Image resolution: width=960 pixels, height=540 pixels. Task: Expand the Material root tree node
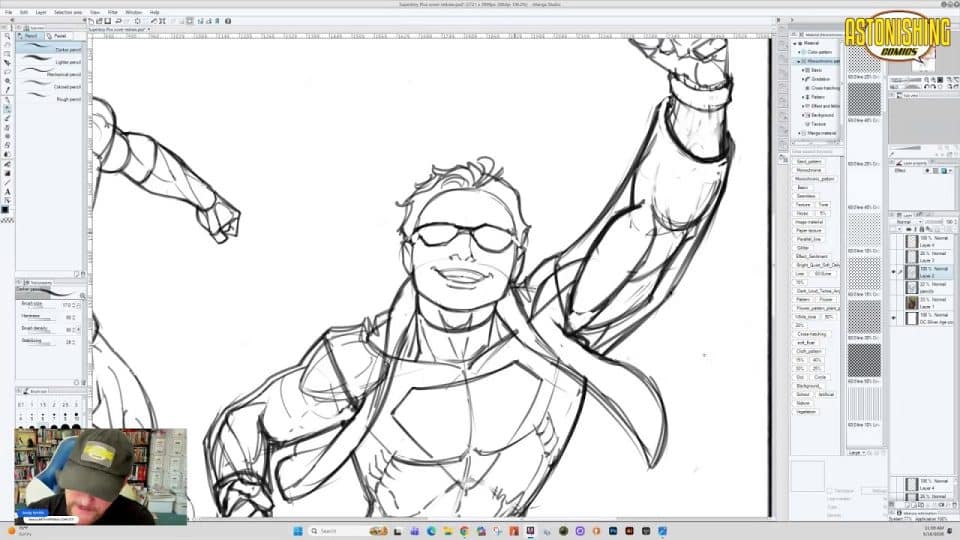click(795, 43)
